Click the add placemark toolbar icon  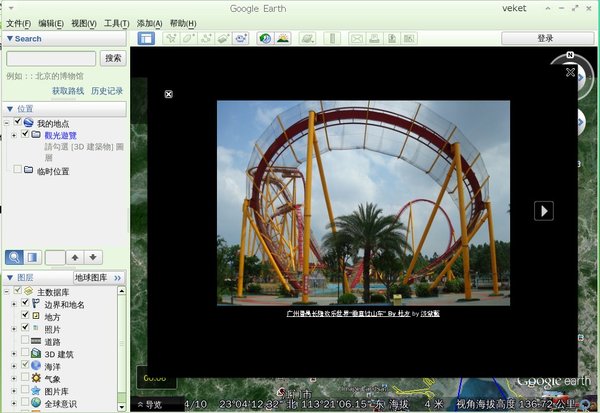[x=170, y=39]
